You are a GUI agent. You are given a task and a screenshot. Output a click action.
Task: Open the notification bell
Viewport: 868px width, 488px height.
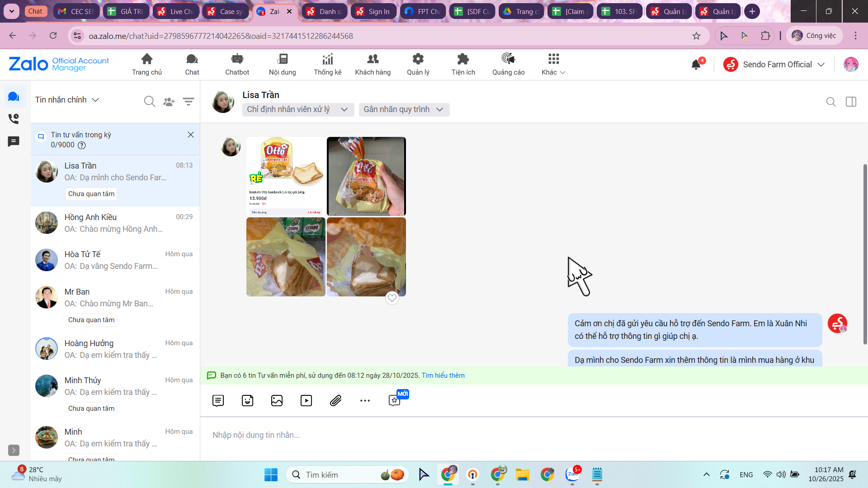pos(696,65)
